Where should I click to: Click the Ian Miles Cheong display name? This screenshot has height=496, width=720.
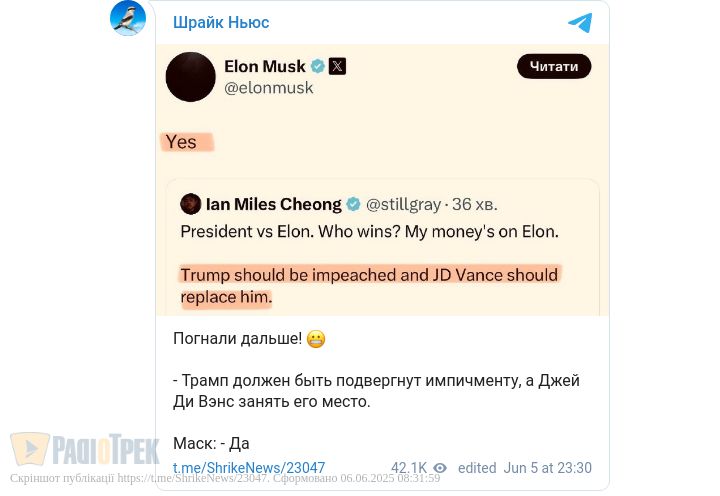click(273, 204)
